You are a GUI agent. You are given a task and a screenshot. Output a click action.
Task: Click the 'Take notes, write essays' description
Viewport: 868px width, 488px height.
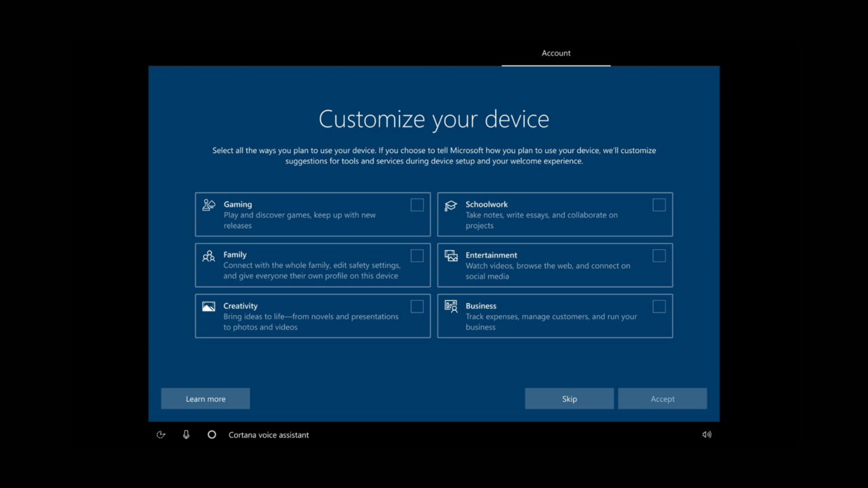542,220
